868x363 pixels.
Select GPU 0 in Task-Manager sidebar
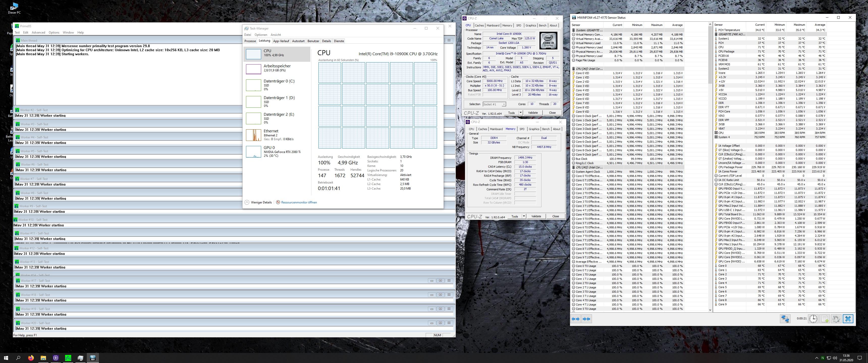point(277,152)
